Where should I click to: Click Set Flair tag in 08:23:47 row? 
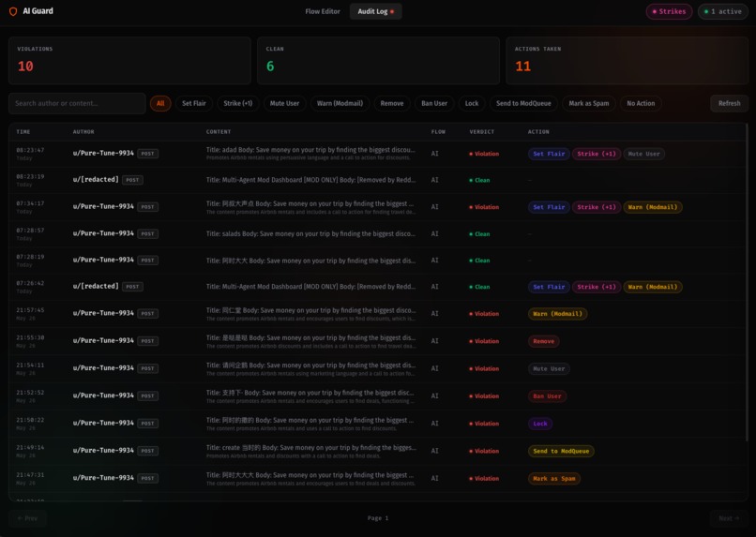click(x=549, y=154)
